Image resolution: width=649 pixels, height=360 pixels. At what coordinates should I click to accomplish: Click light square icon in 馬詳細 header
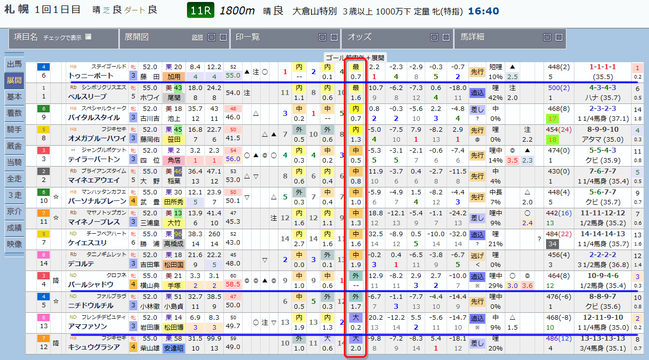(559, 37)
